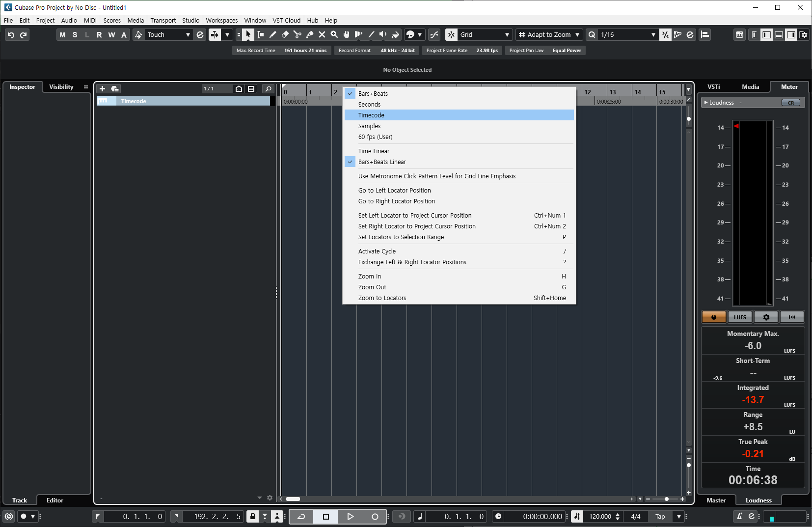Select the Color paint bucket tool
The height and width of the screenshot is (527, 812).
click(396, 35)
